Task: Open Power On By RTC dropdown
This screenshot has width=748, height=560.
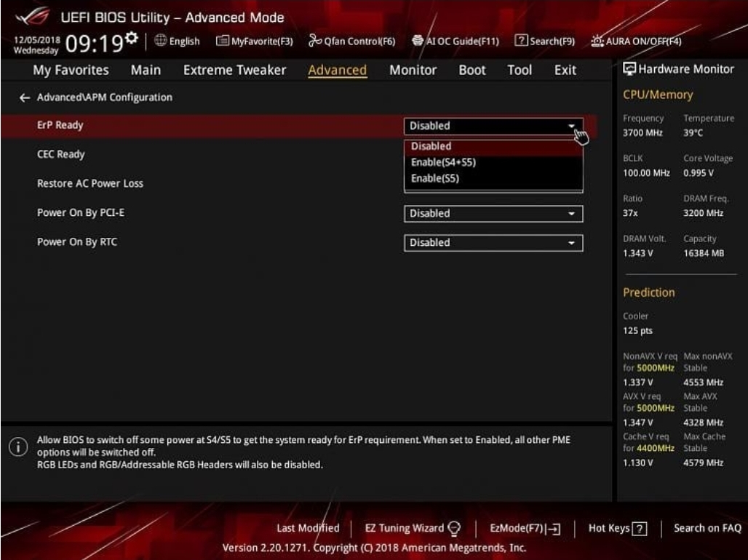Action: coord(493,242)
